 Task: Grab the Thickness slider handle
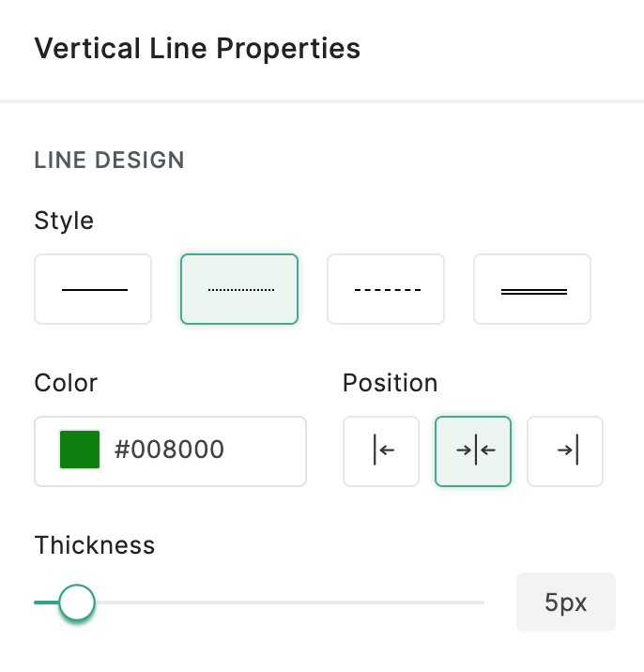click(x=76, y=603)
